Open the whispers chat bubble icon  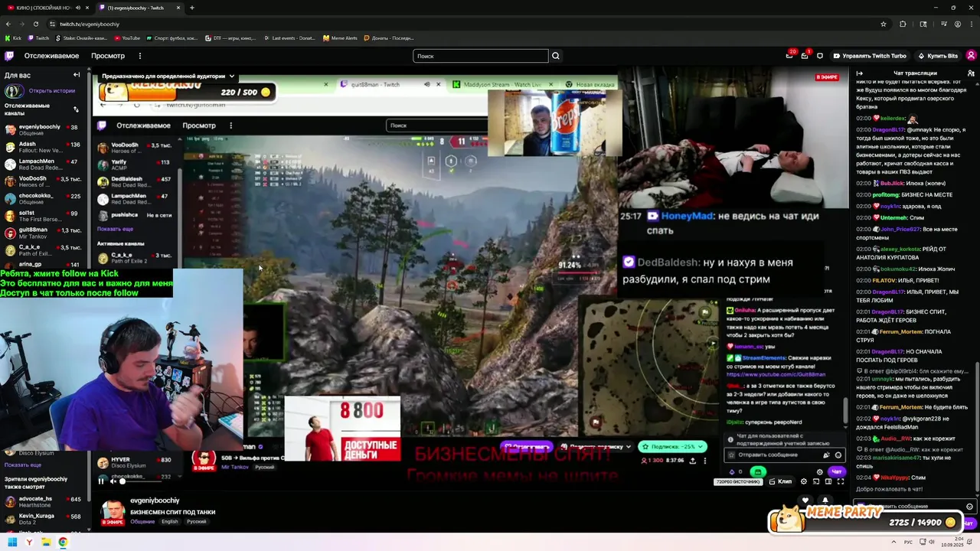click(820, 56)
